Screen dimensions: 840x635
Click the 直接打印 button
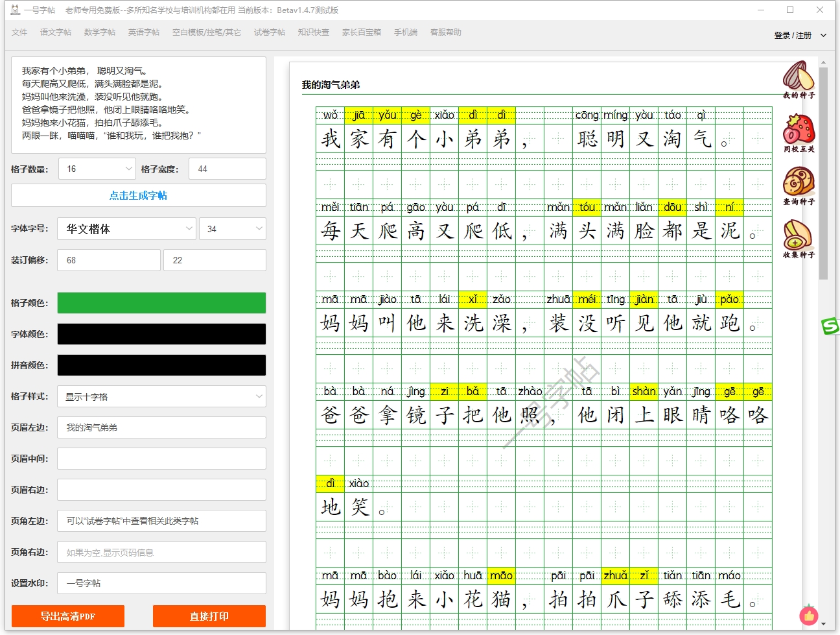(x=209, y=616)
